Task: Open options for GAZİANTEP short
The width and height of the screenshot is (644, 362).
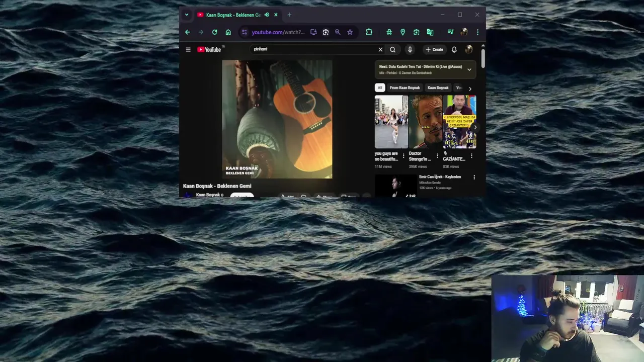Action: click(471, 156)
